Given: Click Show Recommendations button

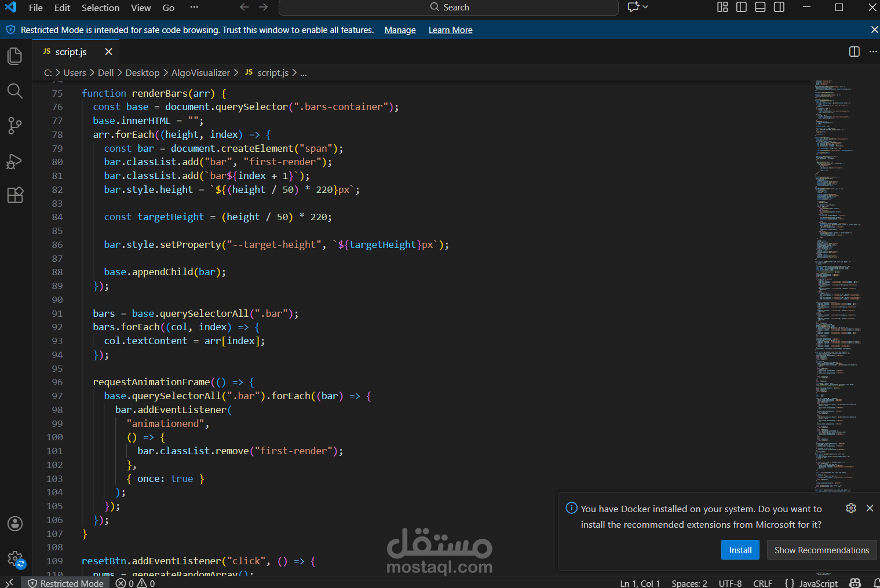Looking at the screenshot, I should click(x=821, y=550).
